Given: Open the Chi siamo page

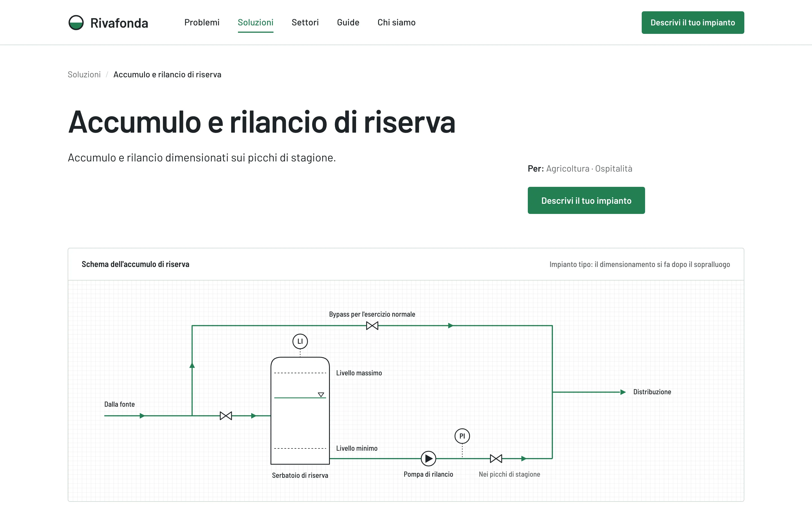Looking at the screenshot, I should (396, 23).
